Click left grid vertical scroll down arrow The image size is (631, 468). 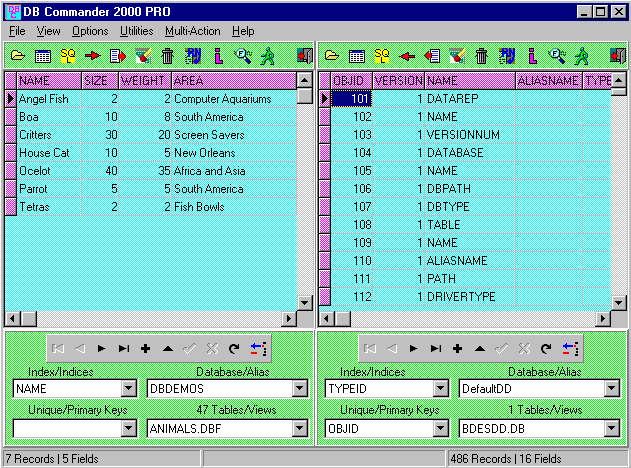(305, 303)
